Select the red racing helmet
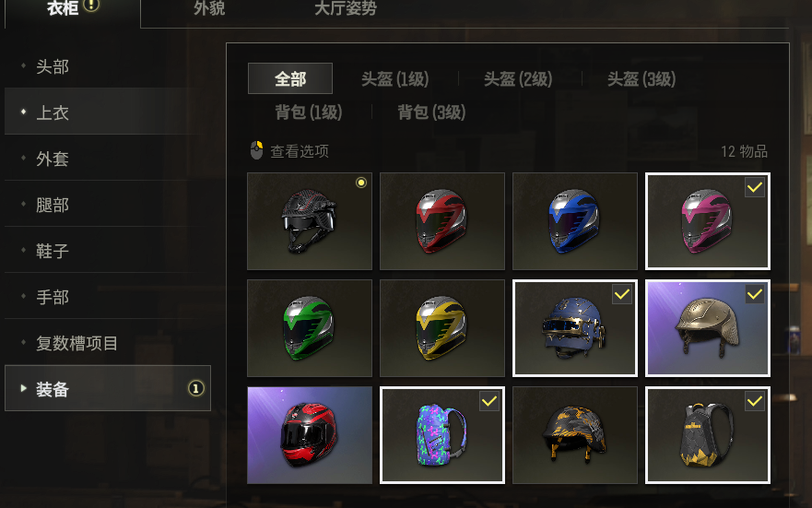Viewport: 812px width, 508px height. tap(442, 221)
